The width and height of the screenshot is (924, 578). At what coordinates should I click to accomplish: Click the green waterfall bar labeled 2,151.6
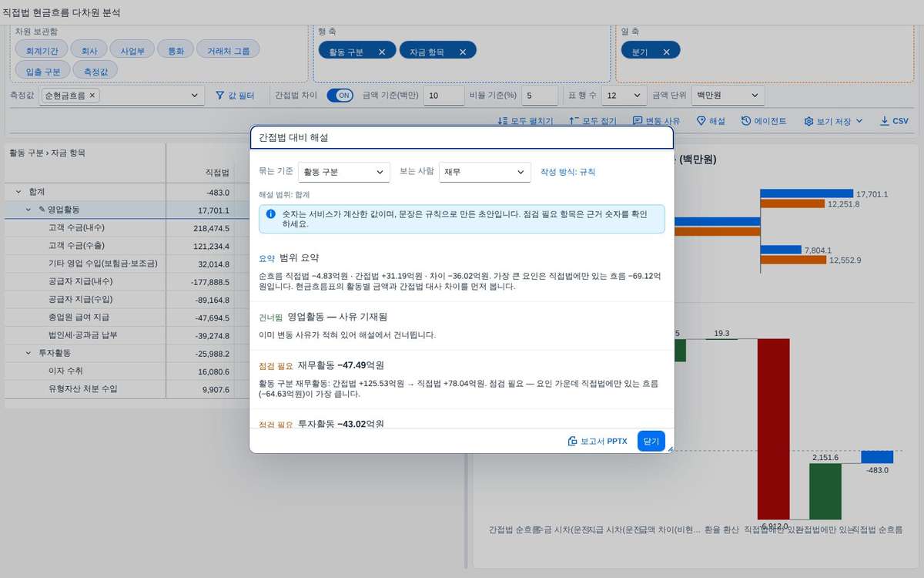pos(825,491)
